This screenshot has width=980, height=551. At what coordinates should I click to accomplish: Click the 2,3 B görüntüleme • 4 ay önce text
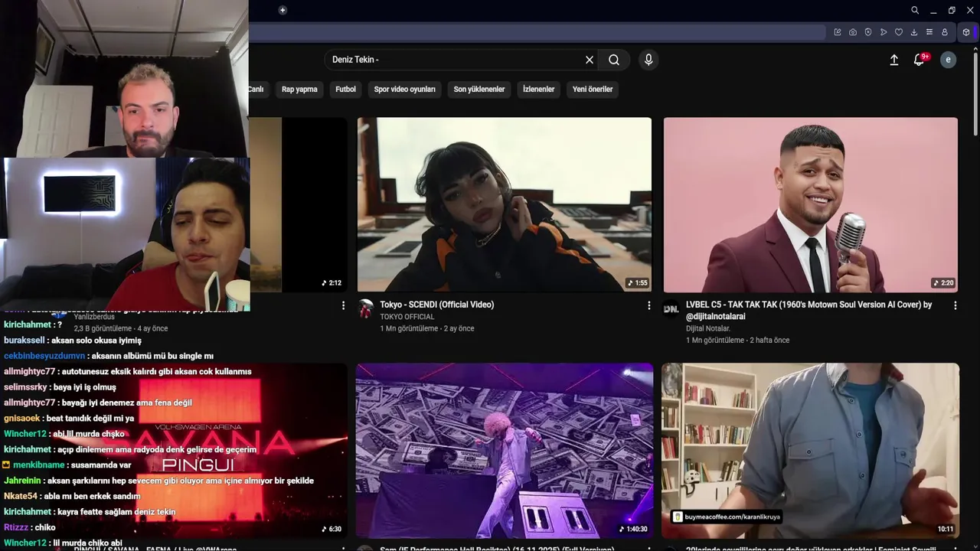click(121, 328)
